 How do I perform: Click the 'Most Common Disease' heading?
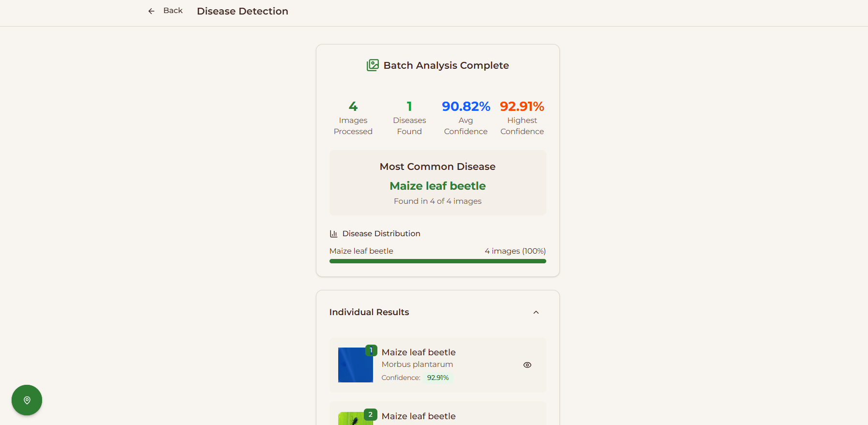pos(438,167)
